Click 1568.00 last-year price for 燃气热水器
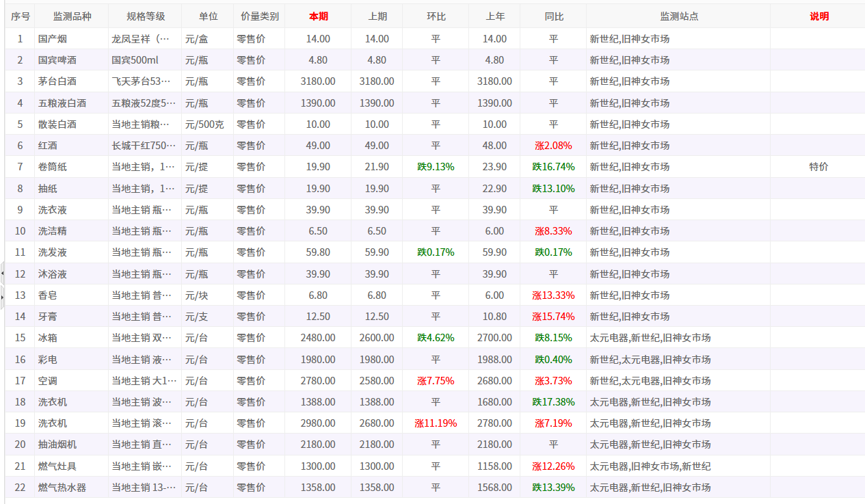865x504 pixels. click(x=494, y=488)
